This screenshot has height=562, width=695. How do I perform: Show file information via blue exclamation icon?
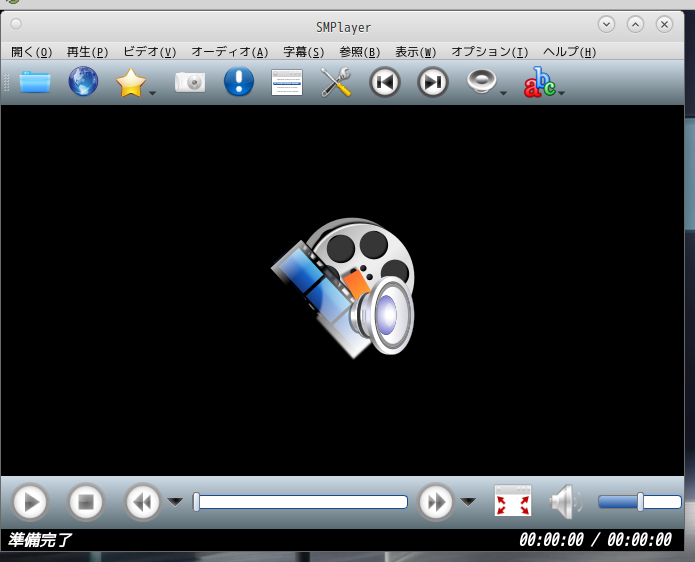[x=239, y=82]
